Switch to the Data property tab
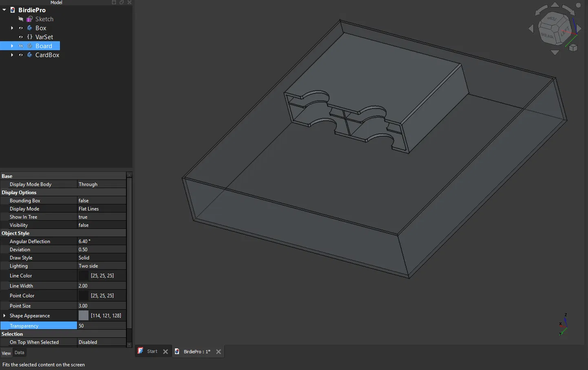 [x=20, y=353]
